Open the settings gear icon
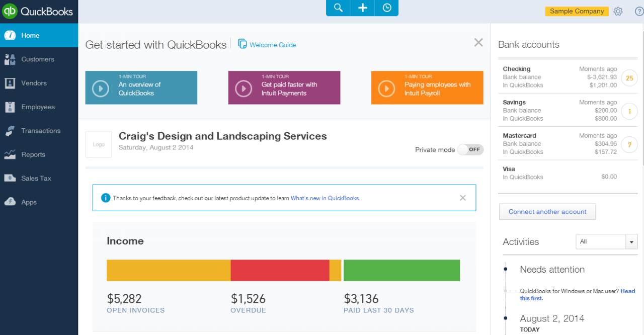The width and height of the screenshot is (644, 335). pyautogui.click(x=618, y=11)
